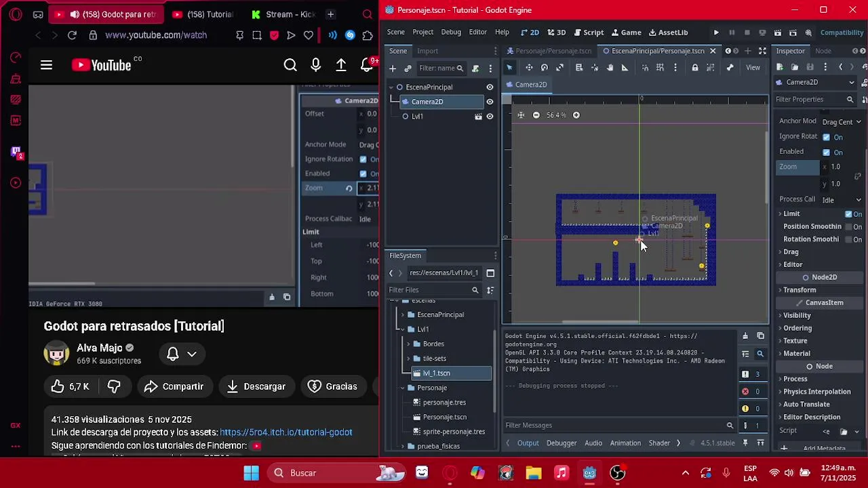
Task: Open Process Callback Idle dropdown
Action: coord(841,200)
